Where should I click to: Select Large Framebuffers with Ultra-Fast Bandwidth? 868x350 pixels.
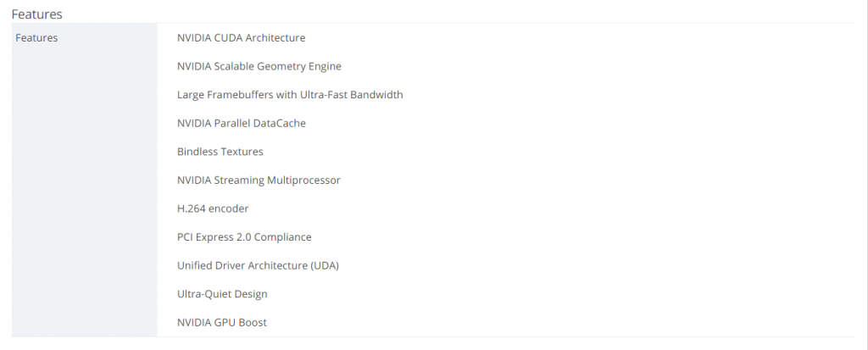[x=290, y=95]
